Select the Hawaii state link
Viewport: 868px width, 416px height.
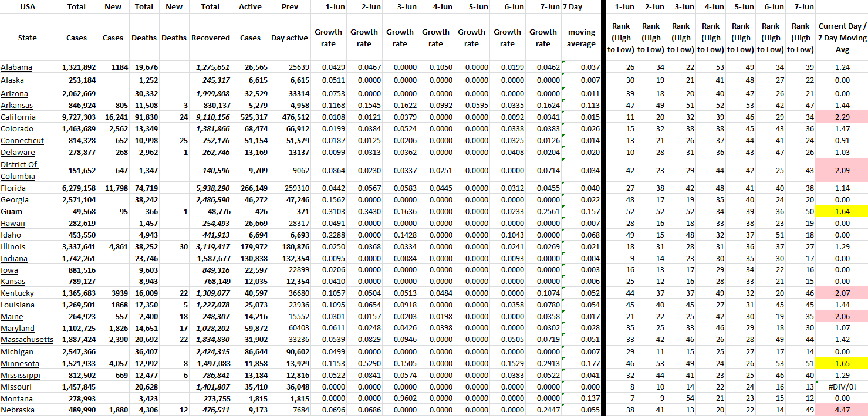click(13, 224)
